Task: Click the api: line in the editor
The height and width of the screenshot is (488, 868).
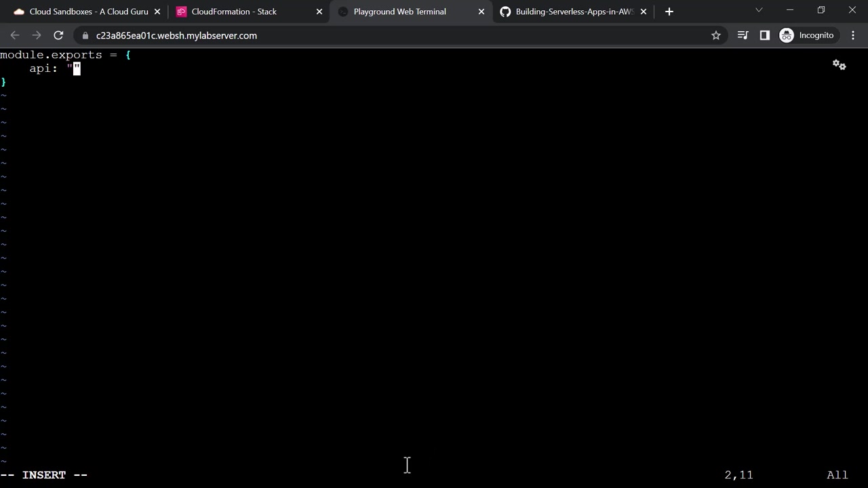Action: coord(55,68)
